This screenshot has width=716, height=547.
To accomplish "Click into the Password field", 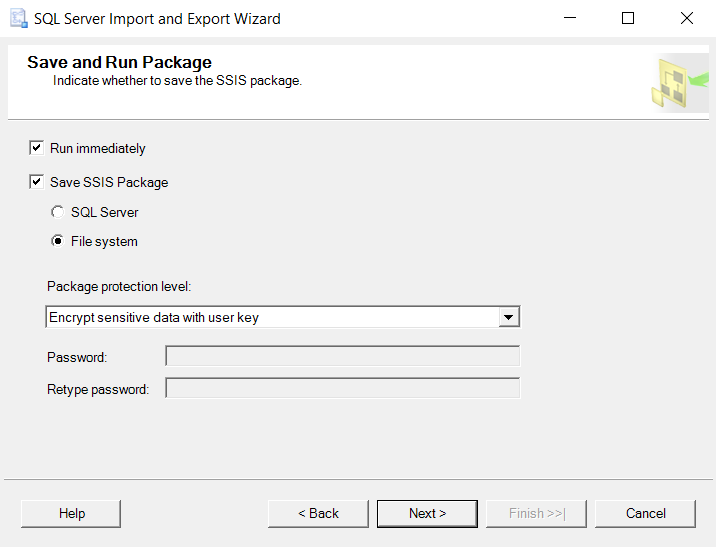I will click(342, 356).
